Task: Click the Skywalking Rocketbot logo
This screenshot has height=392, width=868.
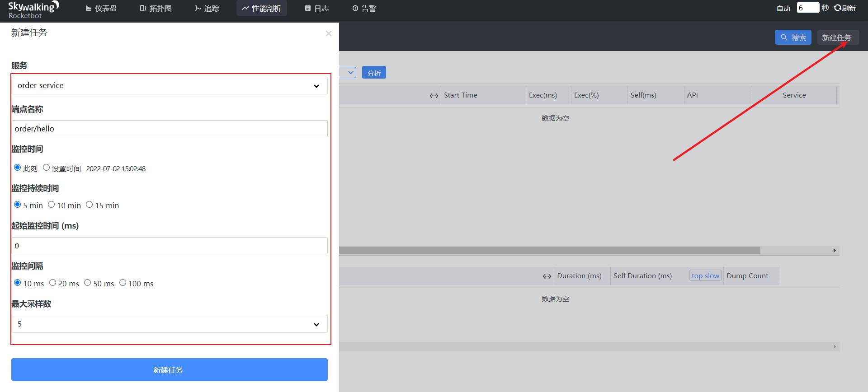Action: pos(34,10)
